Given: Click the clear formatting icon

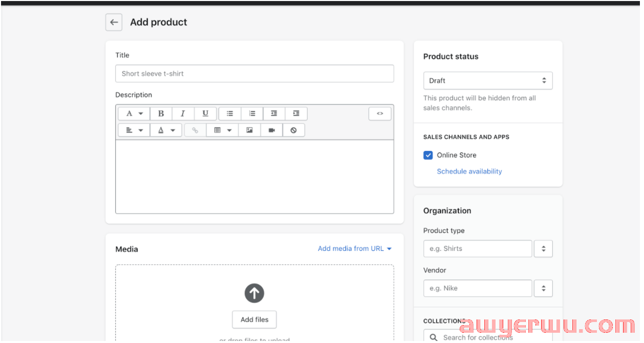Looking at the screenshot, I should coord(293,130).
